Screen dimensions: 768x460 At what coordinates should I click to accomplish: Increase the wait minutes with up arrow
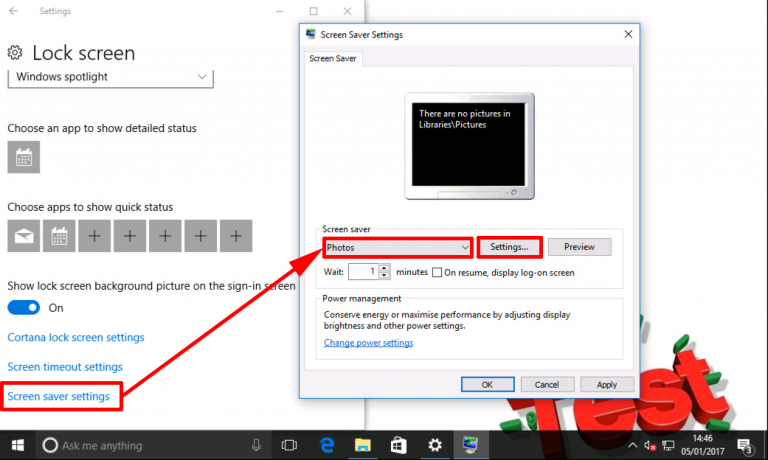tap(384, 268)
